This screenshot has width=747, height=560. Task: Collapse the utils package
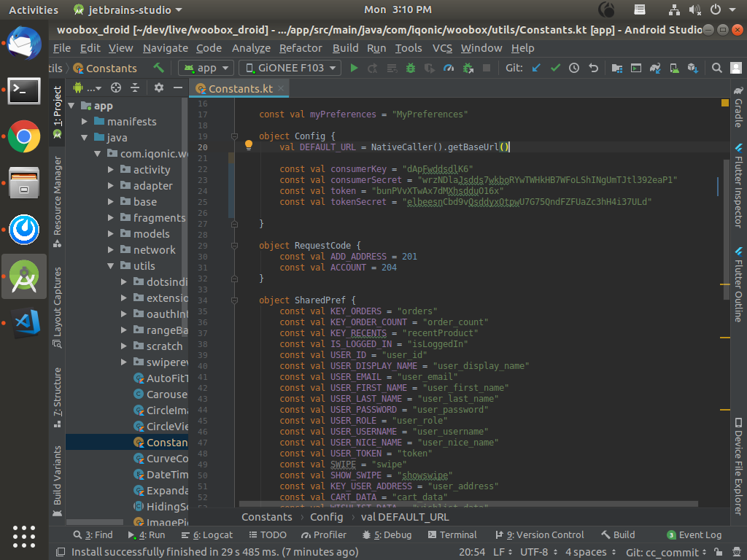[x=111, y=265]
